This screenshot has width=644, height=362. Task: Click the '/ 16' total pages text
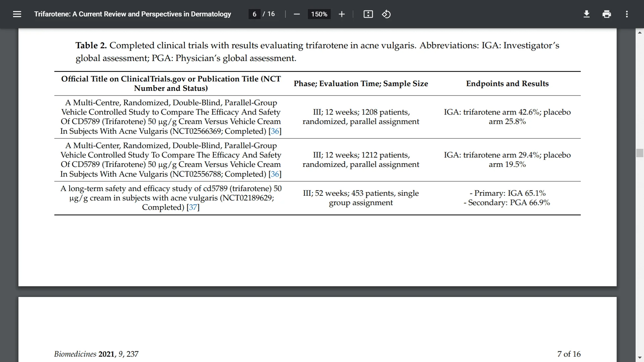click(269, 14)
